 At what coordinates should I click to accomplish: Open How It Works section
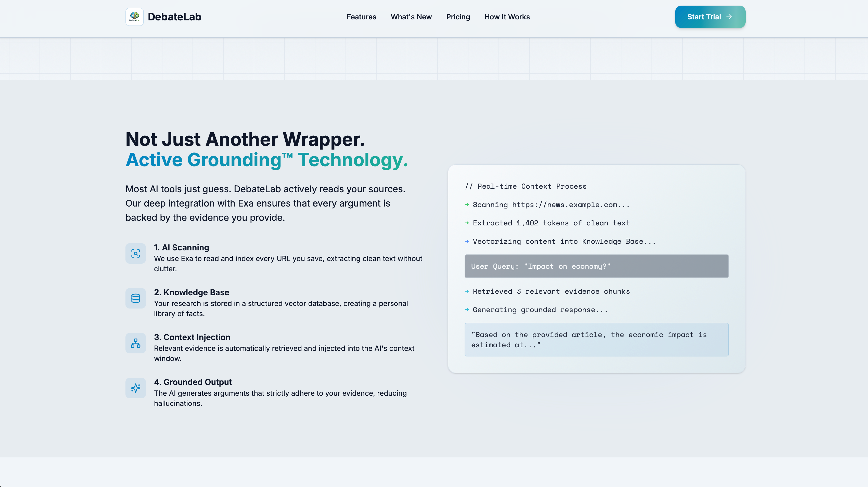tap(507, 17)
